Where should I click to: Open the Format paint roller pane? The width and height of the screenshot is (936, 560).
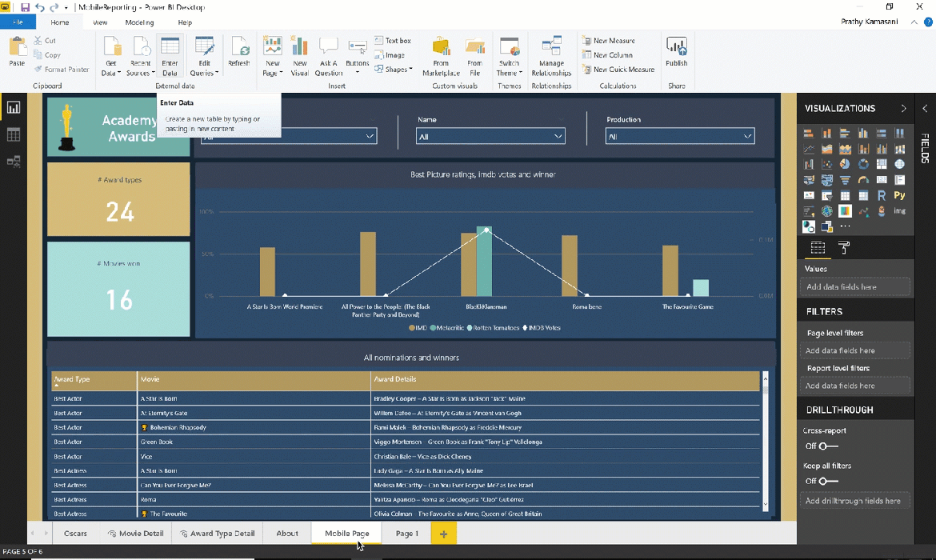pyautogui.click(x=844, y=247)
